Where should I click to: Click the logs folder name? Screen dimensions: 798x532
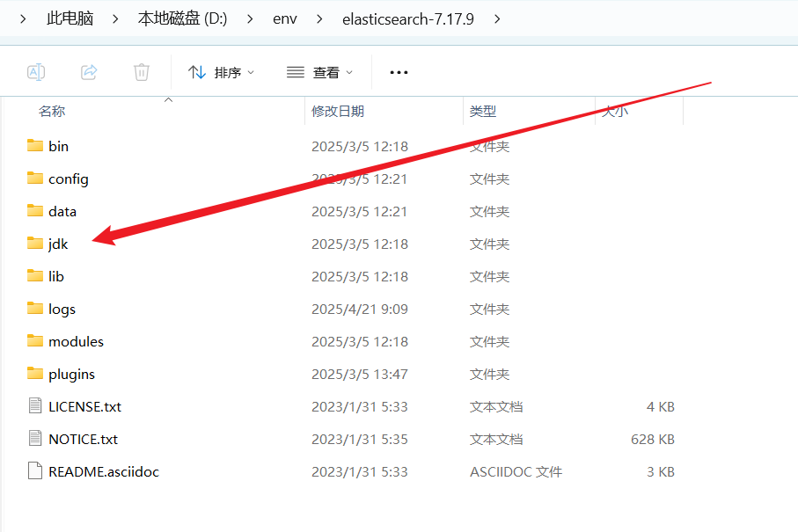tap(62, 310)
